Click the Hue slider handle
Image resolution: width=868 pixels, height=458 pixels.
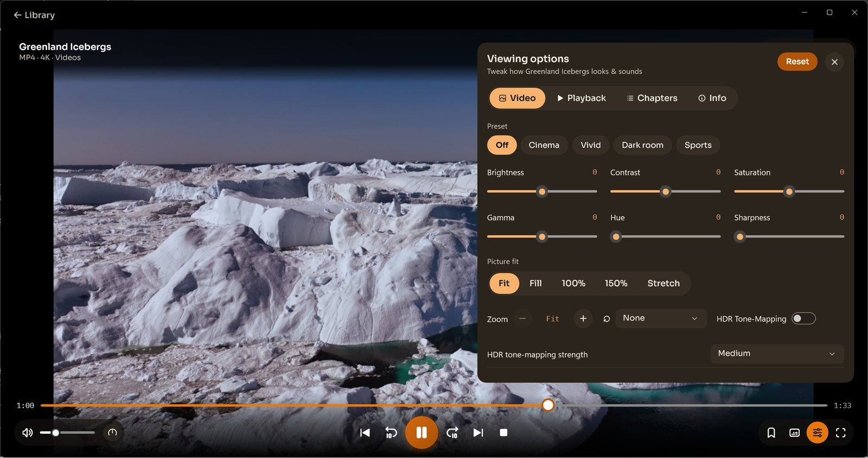[x=616, y=237]
